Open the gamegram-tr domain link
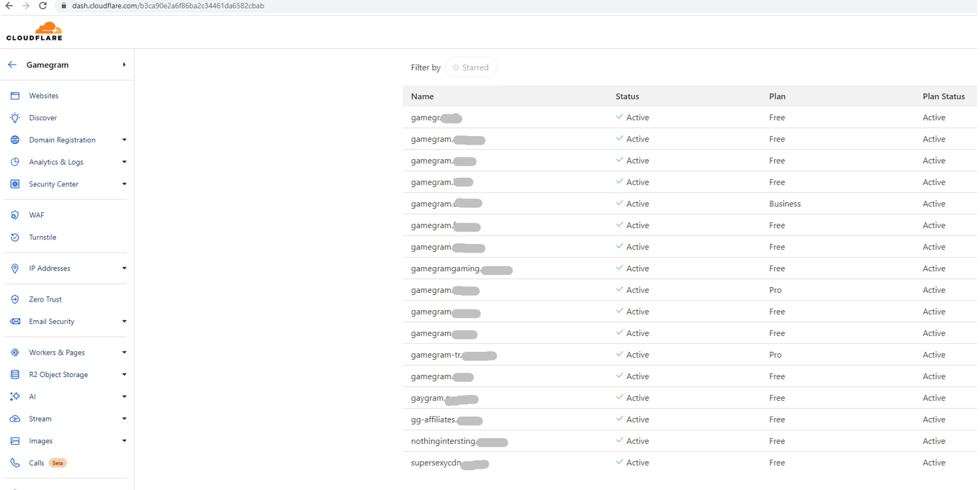The height and width of the screenshot is (490, 980). [x=454, y=355]
